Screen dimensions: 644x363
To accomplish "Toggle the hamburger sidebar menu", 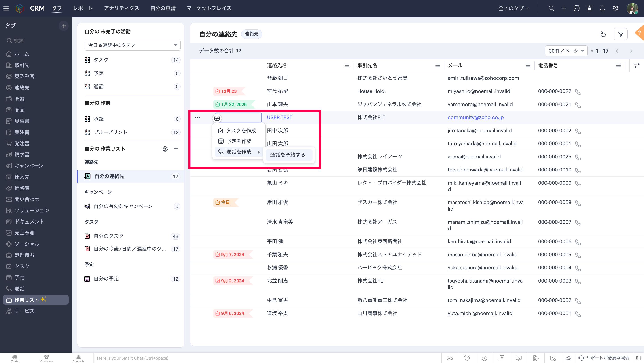I will 6,8.
